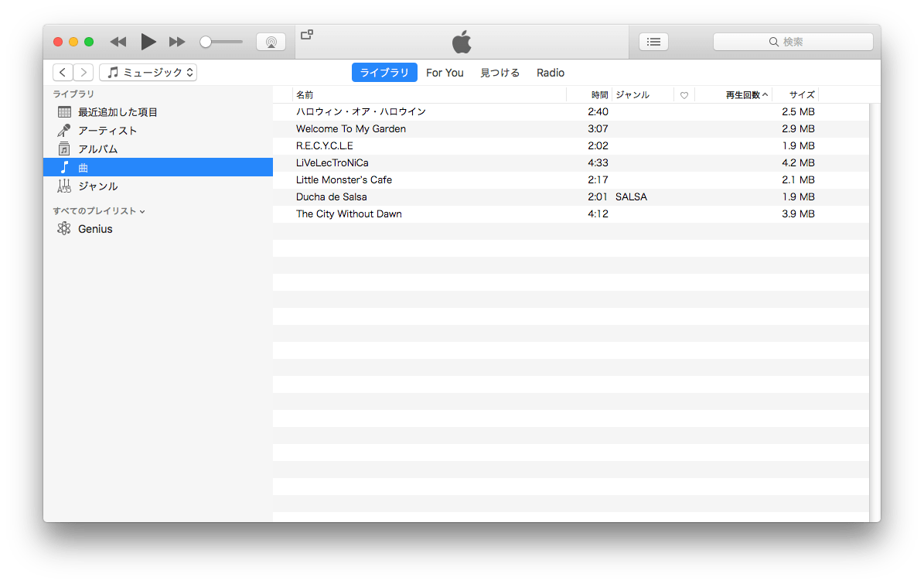Select song LiVeLecTroNiCa
This screenshot has height=584, width=924.
click(x=332, y=163)
